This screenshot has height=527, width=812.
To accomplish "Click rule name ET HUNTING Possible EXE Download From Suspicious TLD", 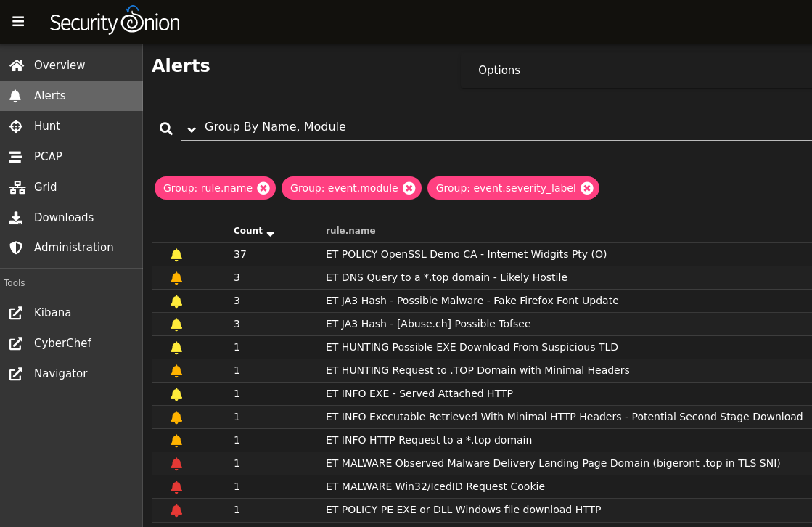I will tap(472, 347).
